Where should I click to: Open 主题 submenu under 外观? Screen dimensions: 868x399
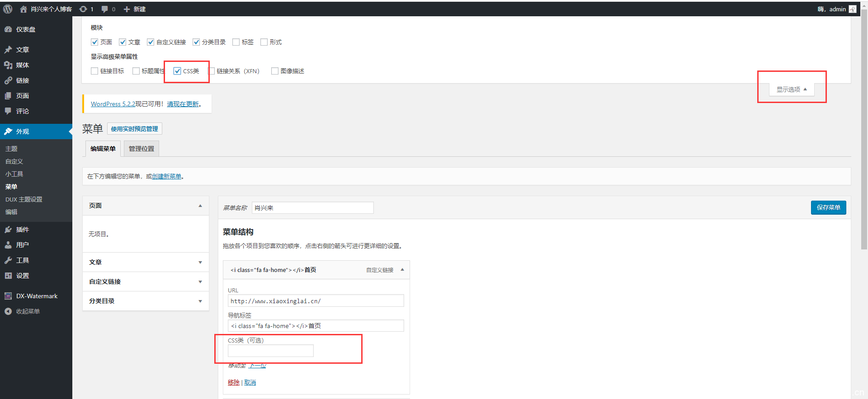(x=11, y=149)
